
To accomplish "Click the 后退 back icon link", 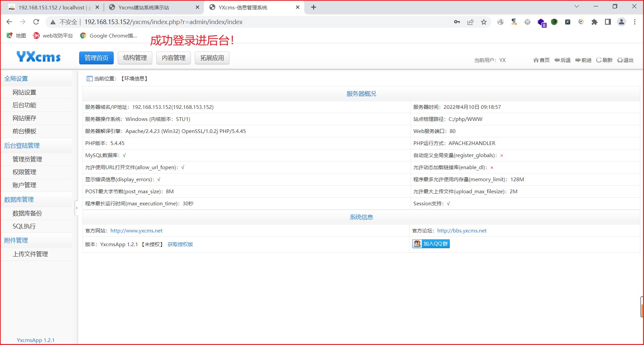I will pos(562,60).
